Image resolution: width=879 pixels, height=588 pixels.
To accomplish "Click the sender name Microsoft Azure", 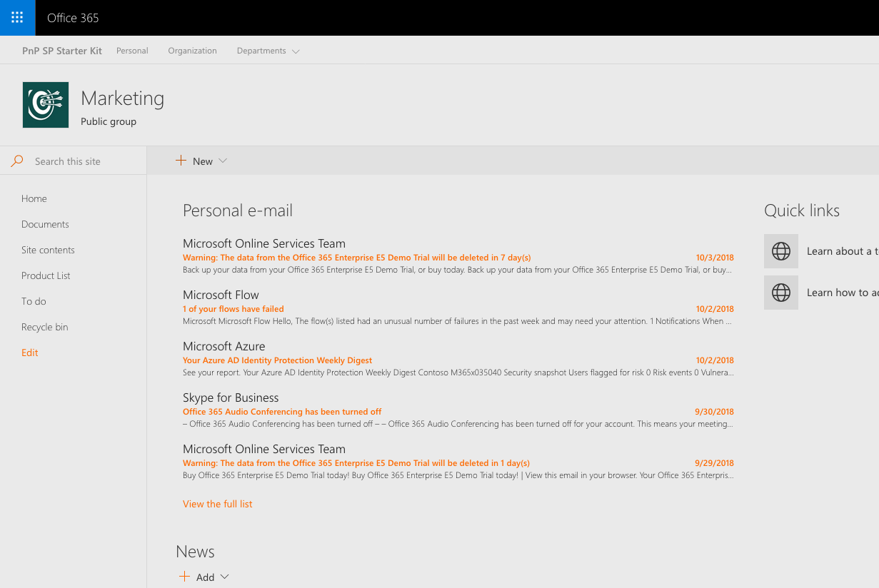I will 224,346.
